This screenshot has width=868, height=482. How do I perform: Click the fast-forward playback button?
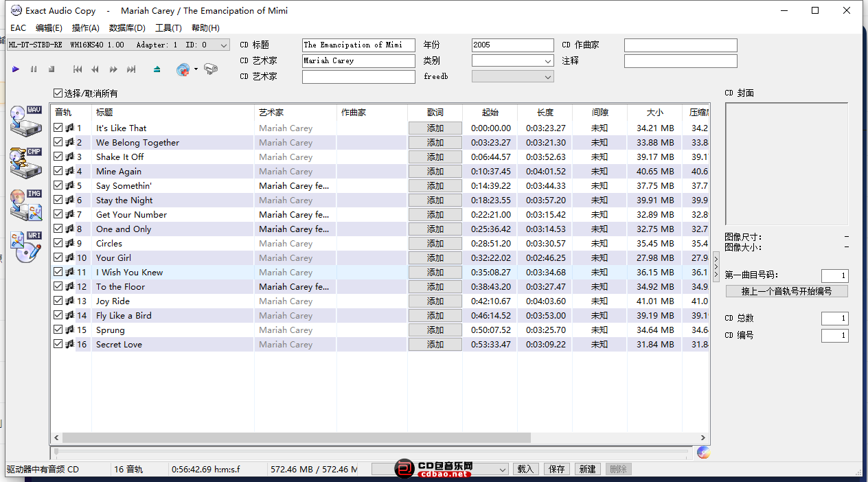tap(113, 69)
